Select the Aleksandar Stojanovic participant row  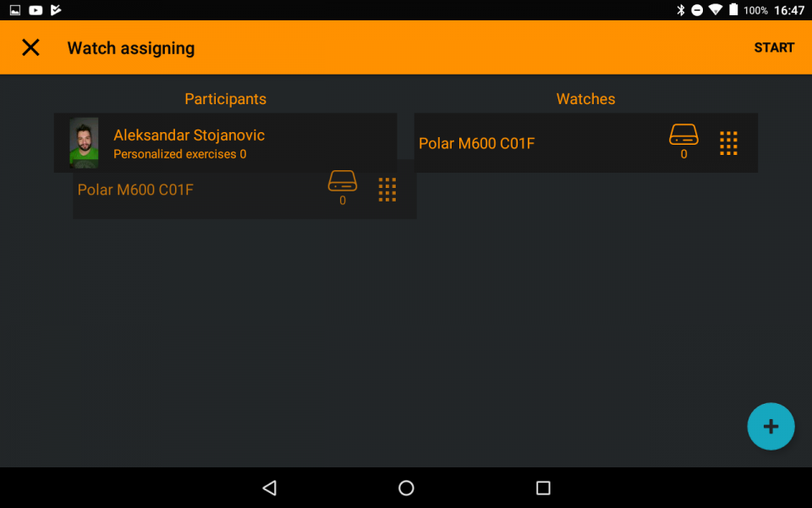[225, 142]
